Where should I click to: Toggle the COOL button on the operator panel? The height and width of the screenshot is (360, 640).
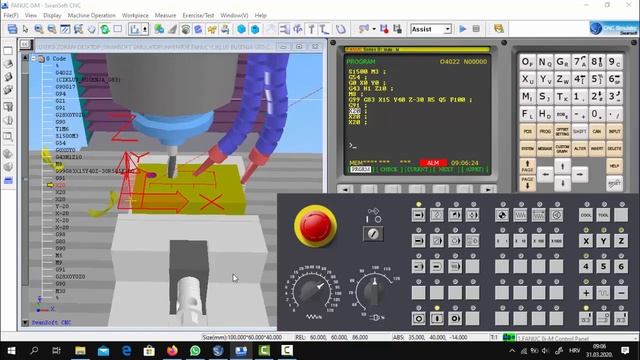tap(586, 215)
